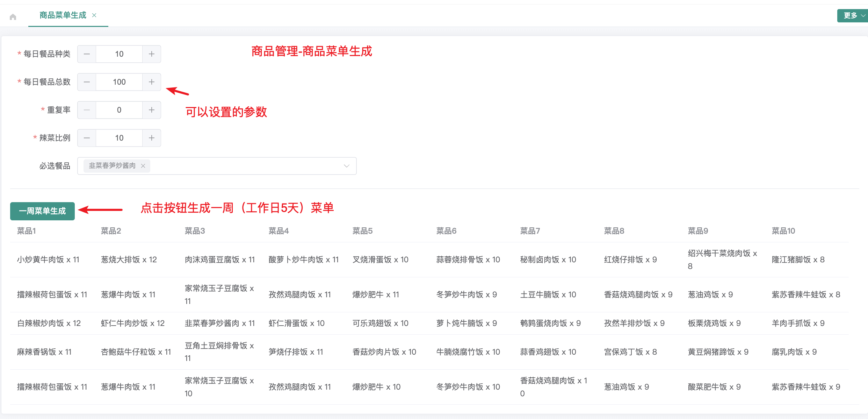This screenshot has height=419, width=868.
Task: Focus the 辣菜比例 value field
Action: point(119,138)
